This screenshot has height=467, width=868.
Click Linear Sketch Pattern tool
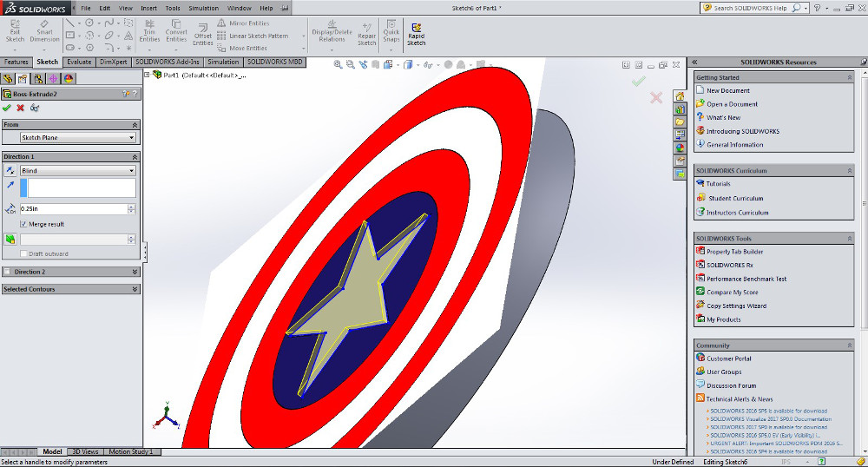point(253,36)
